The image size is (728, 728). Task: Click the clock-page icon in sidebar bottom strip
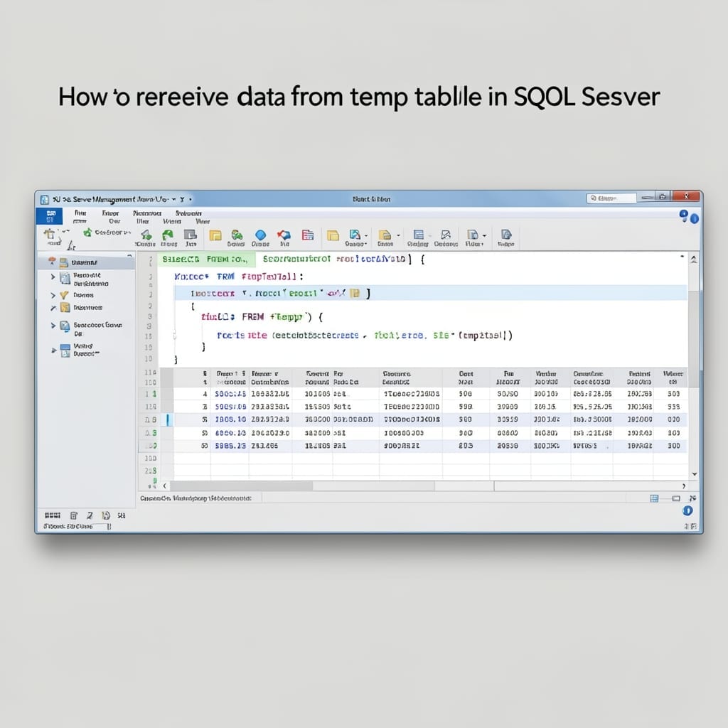(x=106, y=515)
